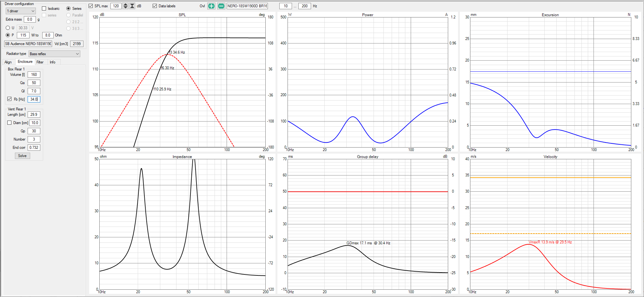The height and width of the screenshot is (297, 644).
Task: Click the f10 25.9 Hz data label
Action: tap(163, 89)
